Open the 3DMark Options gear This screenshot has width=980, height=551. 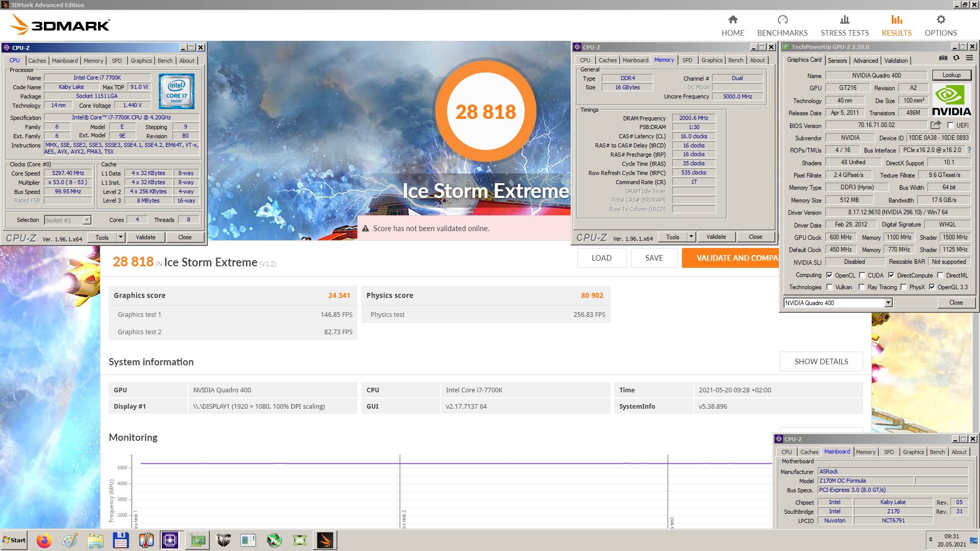[x=940, y=26]
